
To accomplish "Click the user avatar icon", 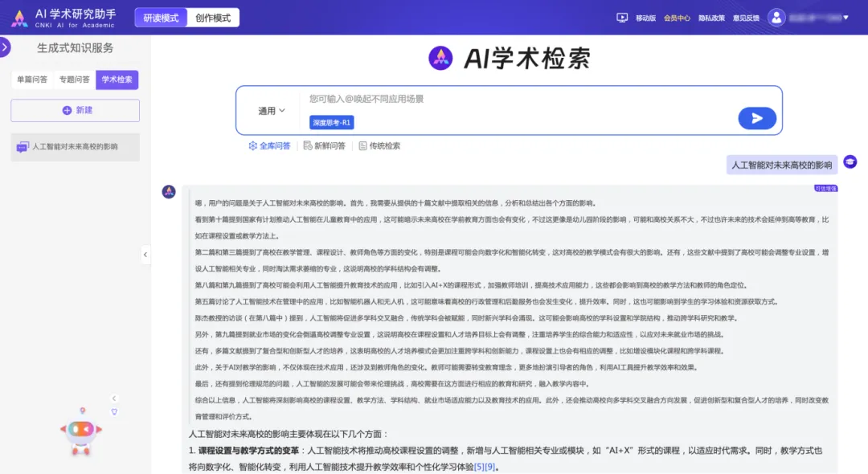I will [x=776, y=18].
